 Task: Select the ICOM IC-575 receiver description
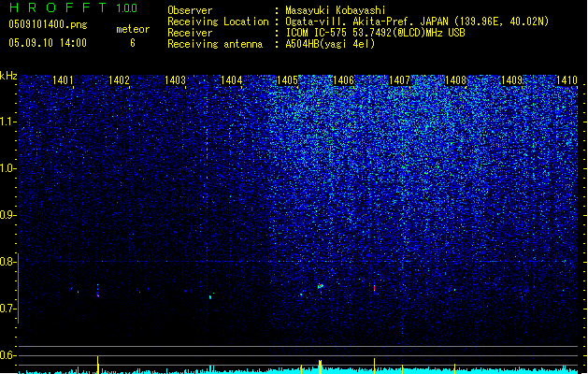(375, 33)
